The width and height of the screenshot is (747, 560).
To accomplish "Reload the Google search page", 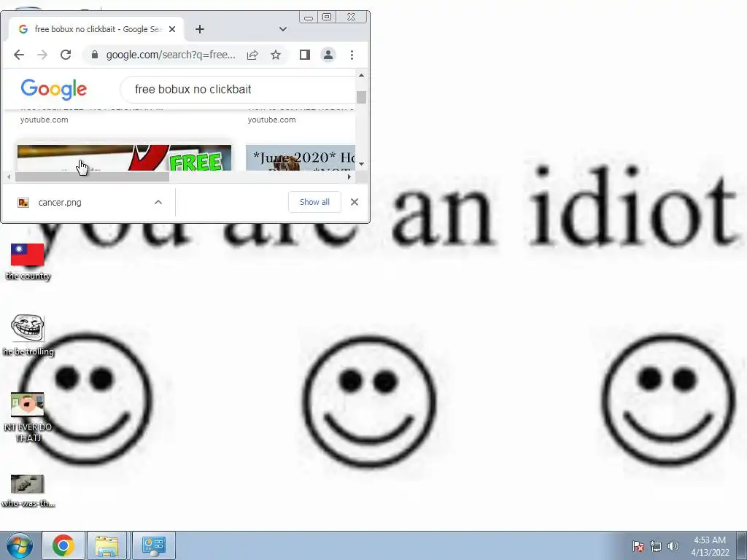I will [66, 55].
